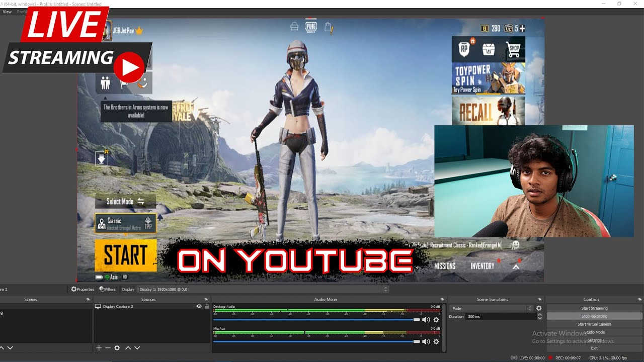Open the RP royale pass icon
The height and width of the screenshot is (362, 644).
pyautogui.click(x=464, y=49)
